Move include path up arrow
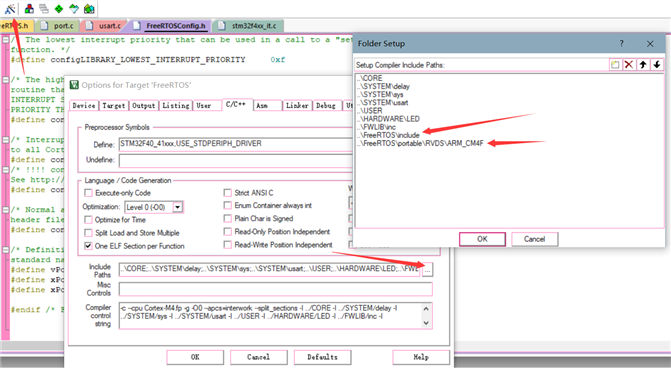Screen dimensions: 671x368 click(x=643, y=65)
